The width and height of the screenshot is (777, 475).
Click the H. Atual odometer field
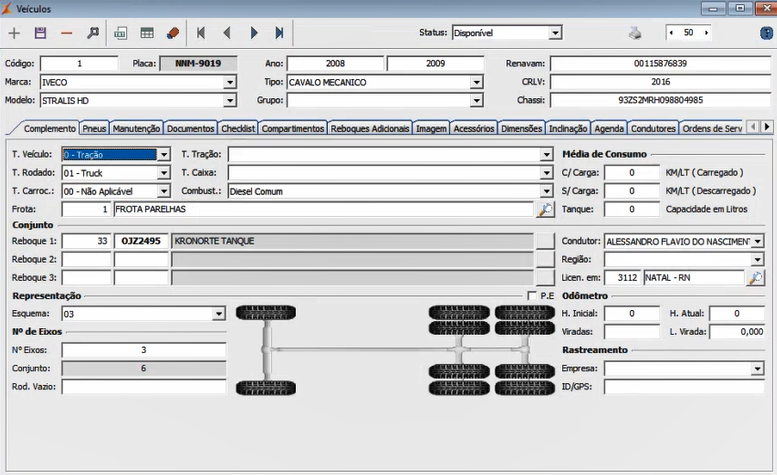pyautogui.click(x=737, y=314)
